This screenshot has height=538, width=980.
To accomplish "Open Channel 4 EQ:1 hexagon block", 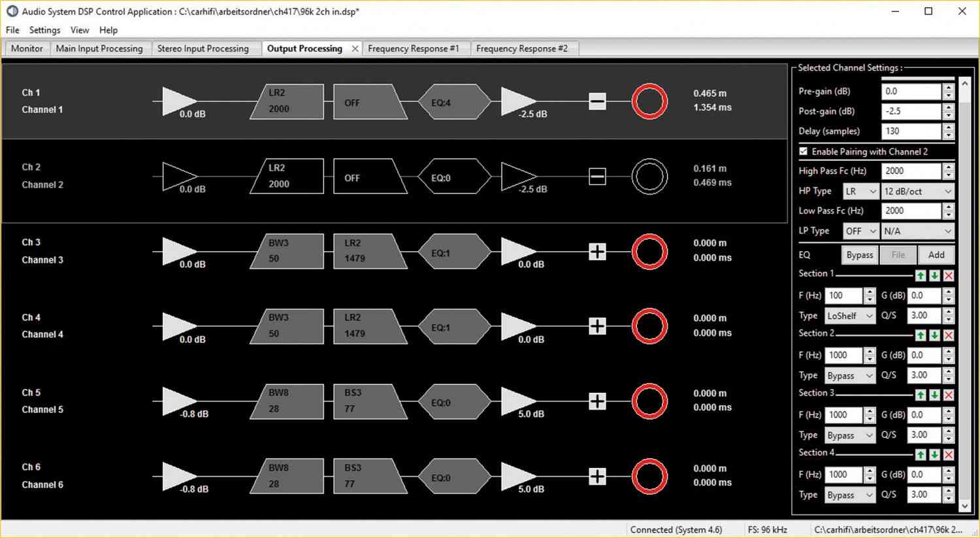I will (x=454, y=326).
